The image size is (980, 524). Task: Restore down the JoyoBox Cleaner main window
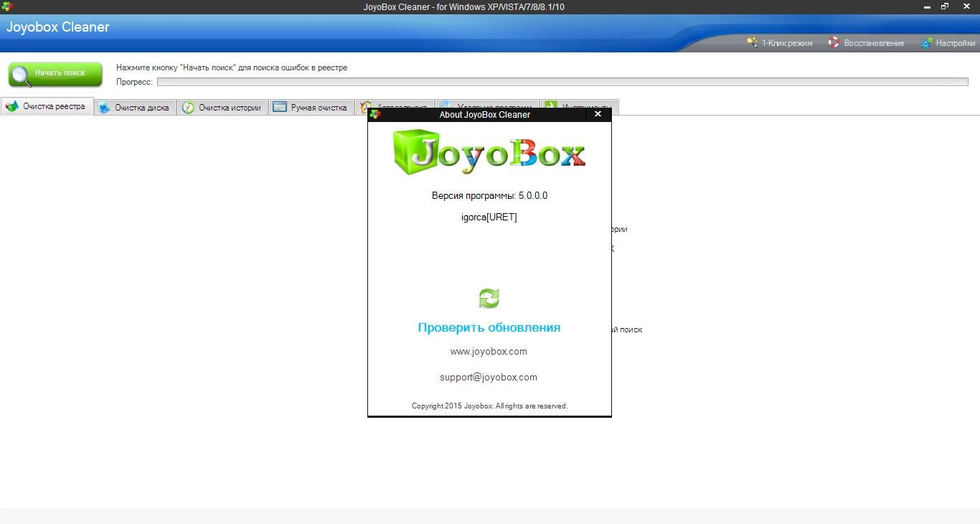pyautogui.click(x=946, y=6)
